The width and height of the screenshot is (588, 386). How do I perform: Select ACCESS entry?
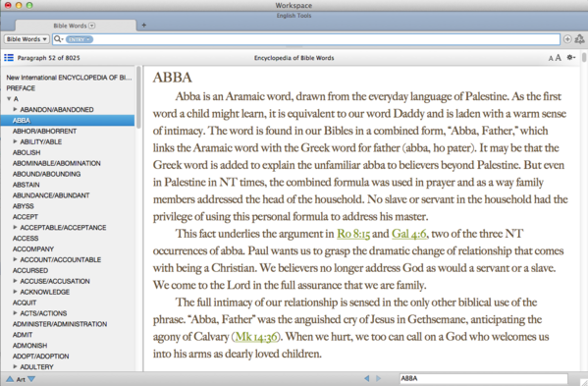(x=26, y=239)
